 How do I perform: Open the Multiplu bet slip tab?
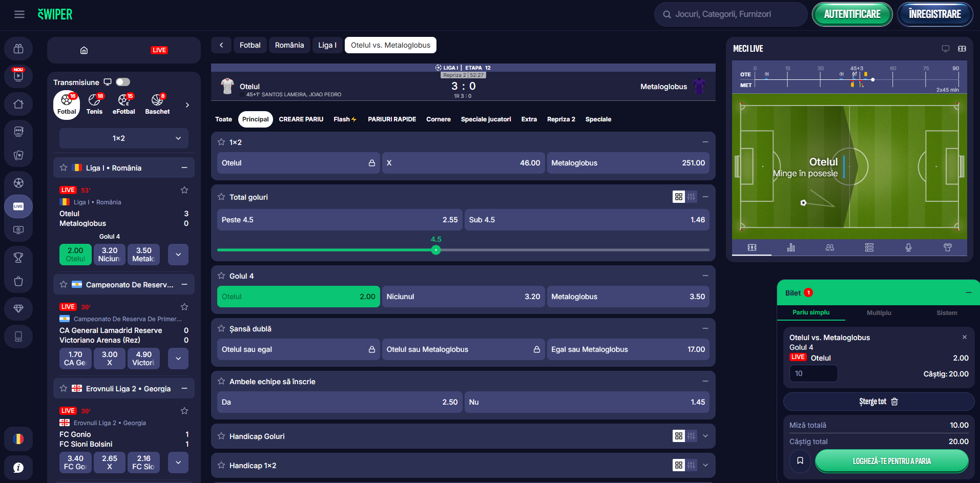(x=879, y=313)
